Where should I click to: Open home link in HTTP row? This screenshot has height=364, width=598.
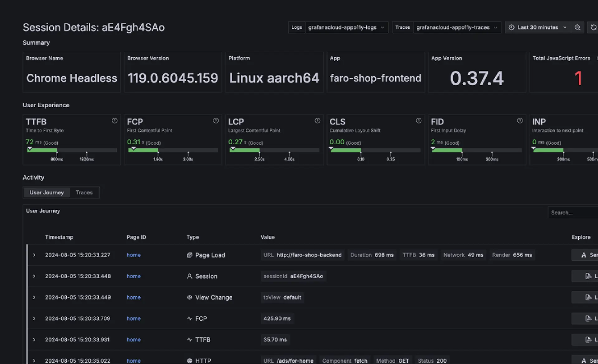134,361
